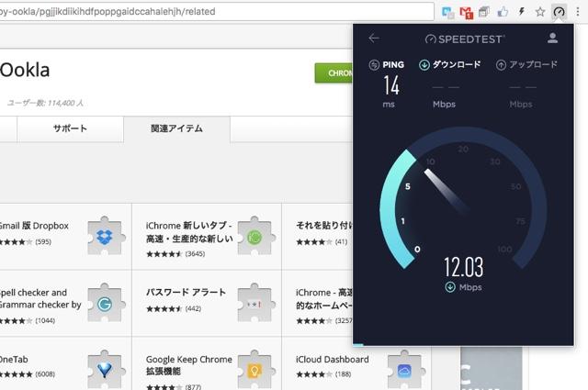588x390 pixels.
Task: Click the lightning bolt extension icon
Action: coord(522,12)
